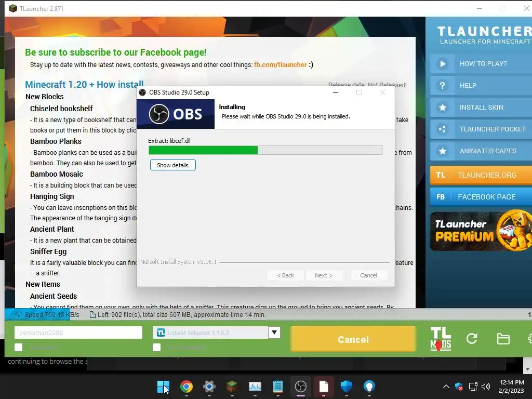Toggle the checkbox under the username field
This screenshot has width=532, height=399.
point(19,348)
